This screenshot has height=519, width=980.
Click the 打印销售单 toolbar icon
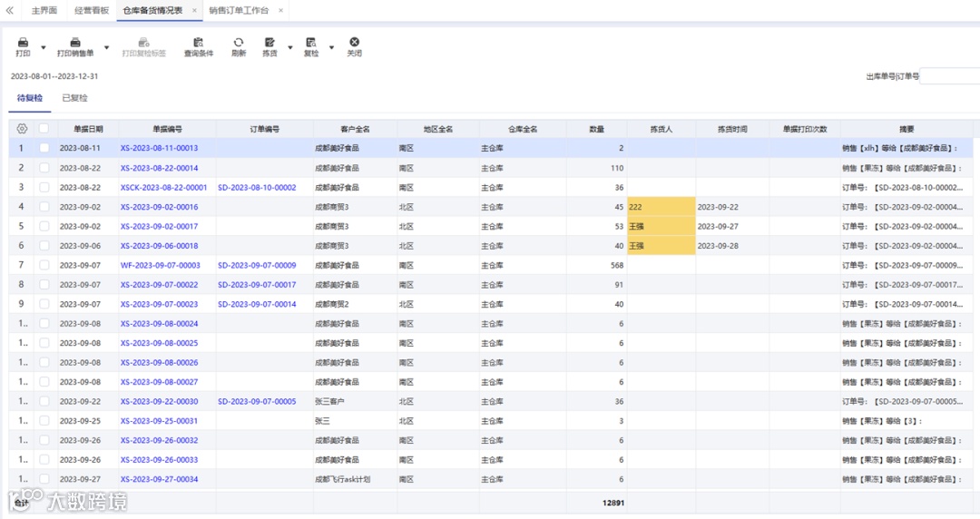pos(75,43)
